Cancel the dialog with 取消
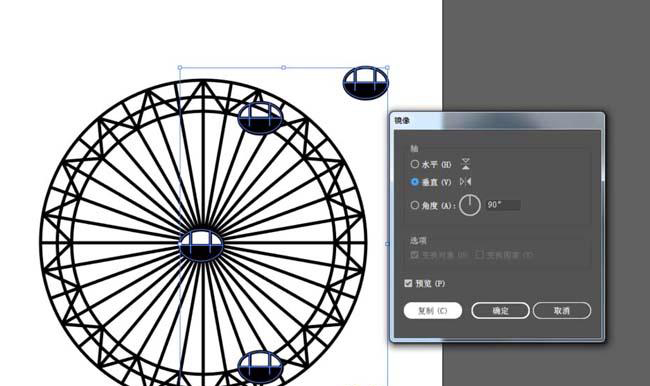Image resolution: width=650 pixels, height=386 pixels. point(562,311)
